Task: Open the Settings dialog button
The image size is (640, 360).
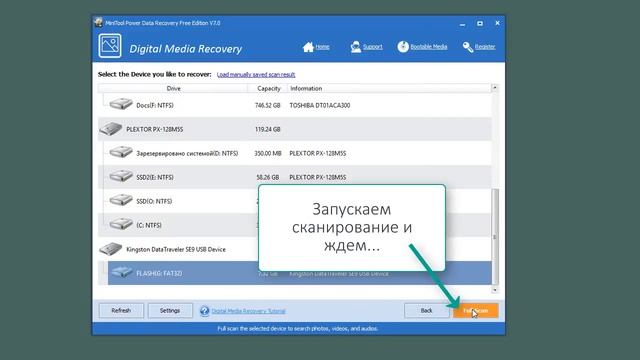Action: [x=170, y=311]
